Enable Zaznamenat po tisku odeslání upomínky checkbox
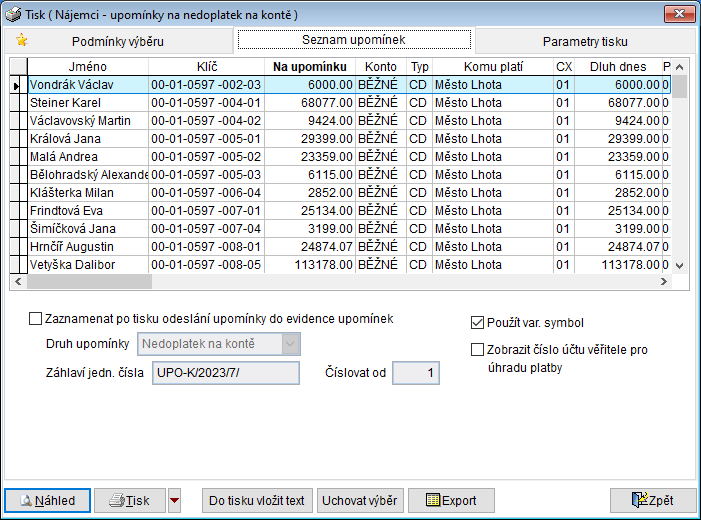This screenshot has height=520, width=701. (x=36, y=319)
